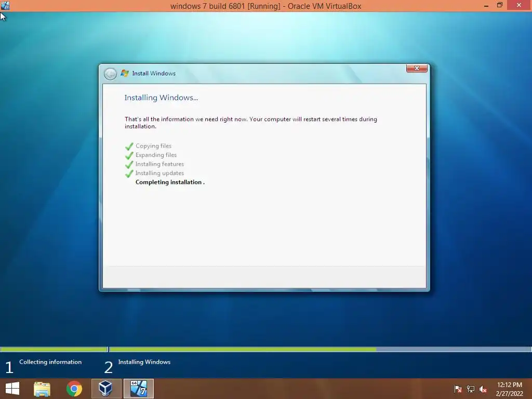Launch Google Chrome from the taskbar

[74, 389]
